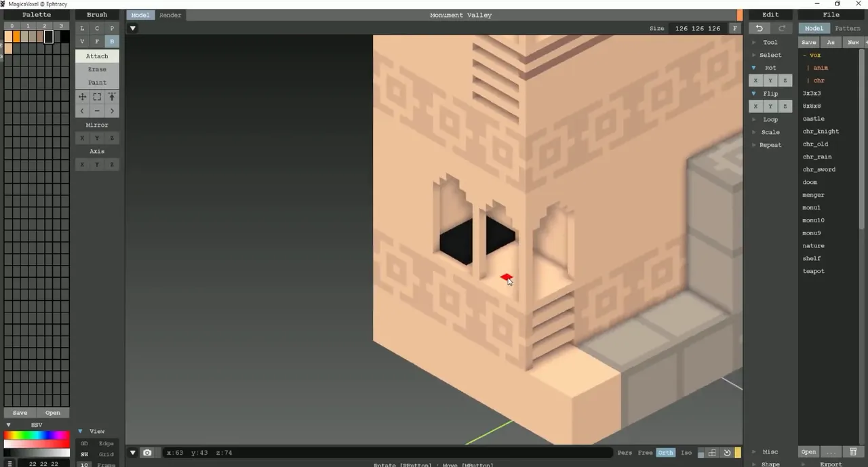The height and width of the screenshot is (467, 868).
Task: Choose the dashed-rectangle select icon
Action: pos(97,97)
